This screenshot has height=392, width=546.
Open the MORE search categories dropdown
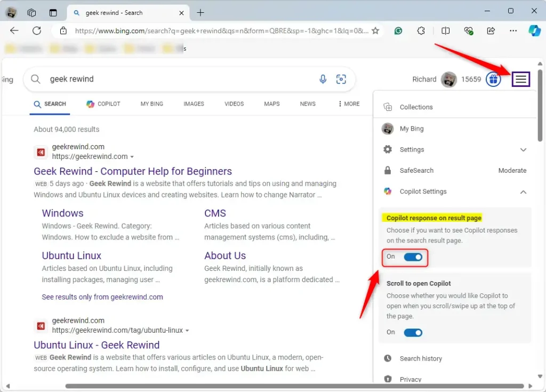pyautogui.click(x=349, y=104)
